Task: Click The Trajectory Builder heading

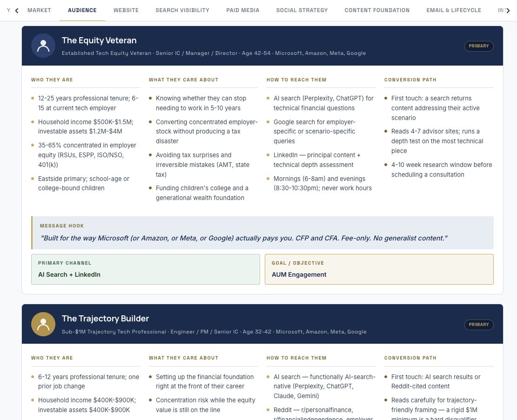Action: pos(105,319)
